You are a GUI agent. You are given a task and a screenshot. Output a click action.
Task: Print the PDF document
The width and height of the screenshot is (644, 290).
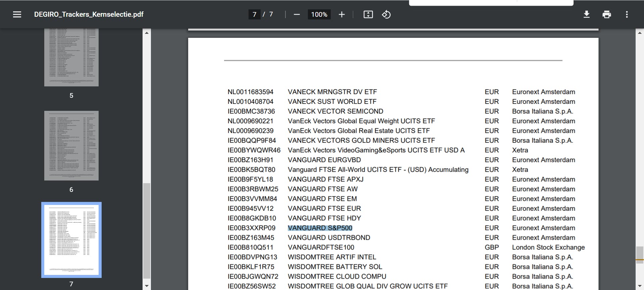tap(606, 14)
